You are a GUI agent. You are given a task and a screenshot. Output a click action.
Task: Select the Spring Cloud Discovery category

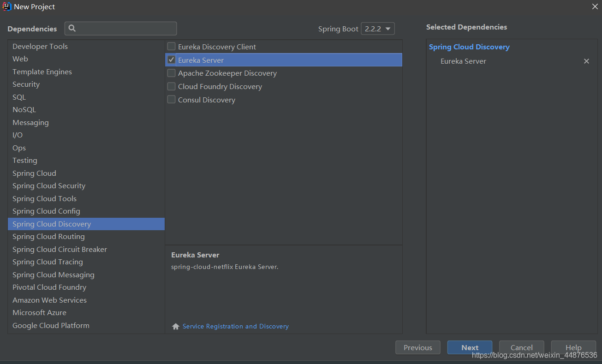(86, 224)
